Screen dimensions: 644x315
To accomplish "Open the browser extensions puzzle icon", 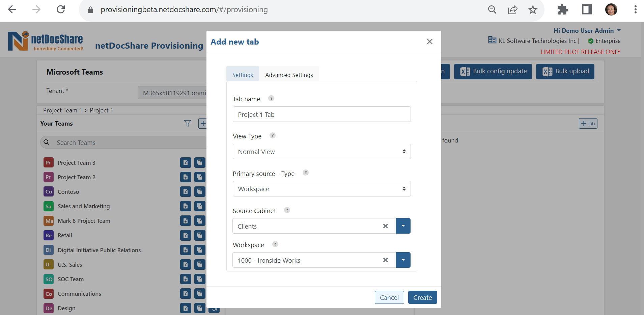I will [562, 9].
